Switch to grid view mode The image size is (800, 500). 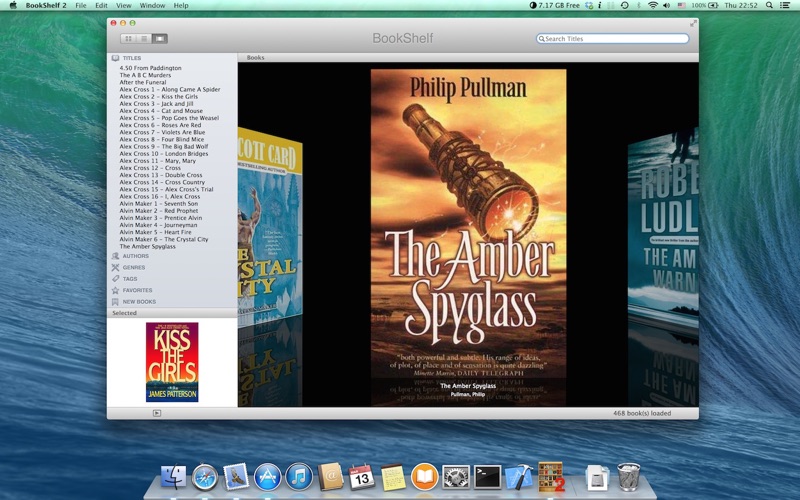[128, 38]
